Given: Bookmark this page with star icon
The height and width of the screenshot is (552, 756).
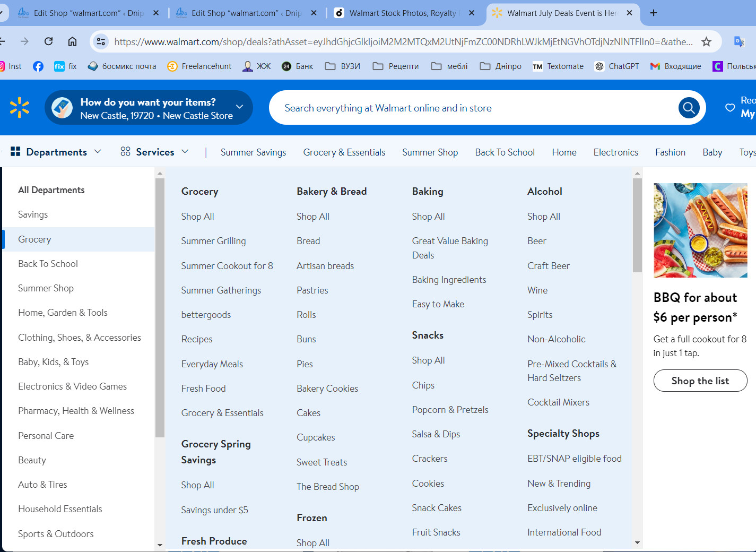Looking at the screenshot, I should click(706, 41).
